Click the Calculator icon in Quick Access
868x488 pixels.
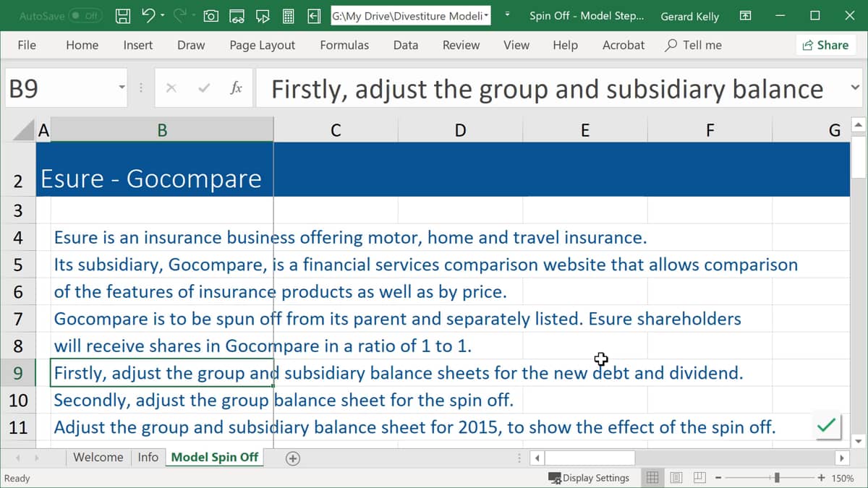pyautogui.click(x=288, y=15)
